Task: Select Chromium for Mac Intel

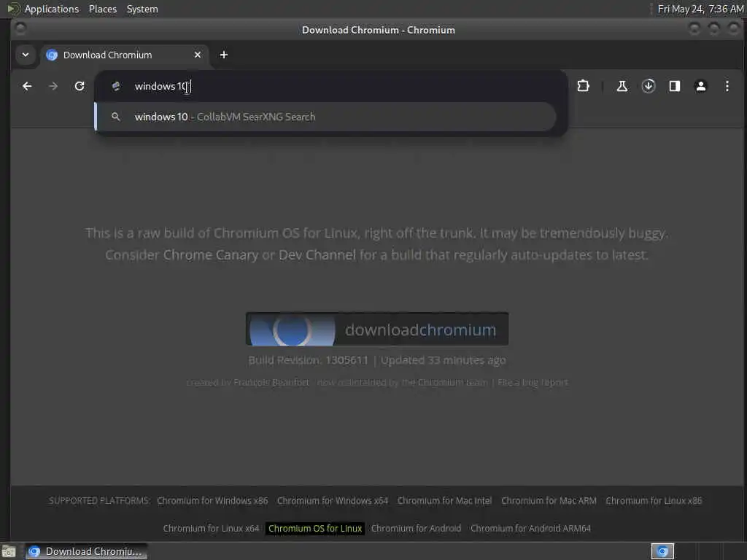Action: click(x=444, y=501)
